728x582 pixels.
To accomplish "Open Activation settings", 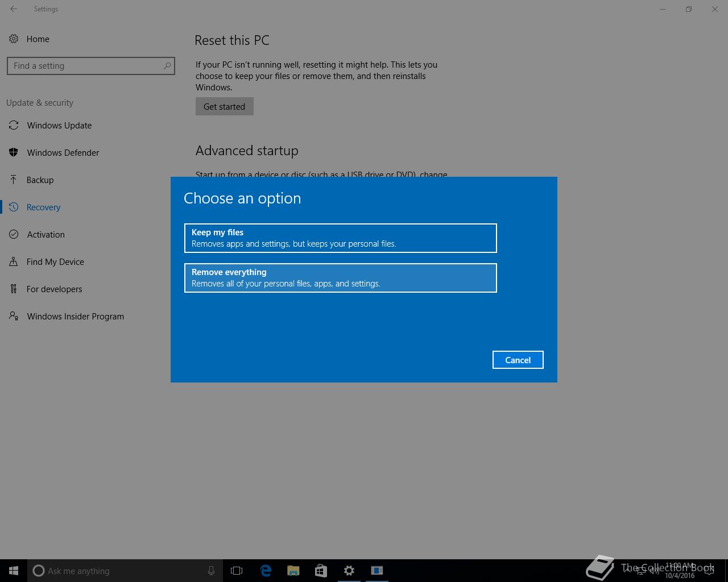I will coord(45,235).
